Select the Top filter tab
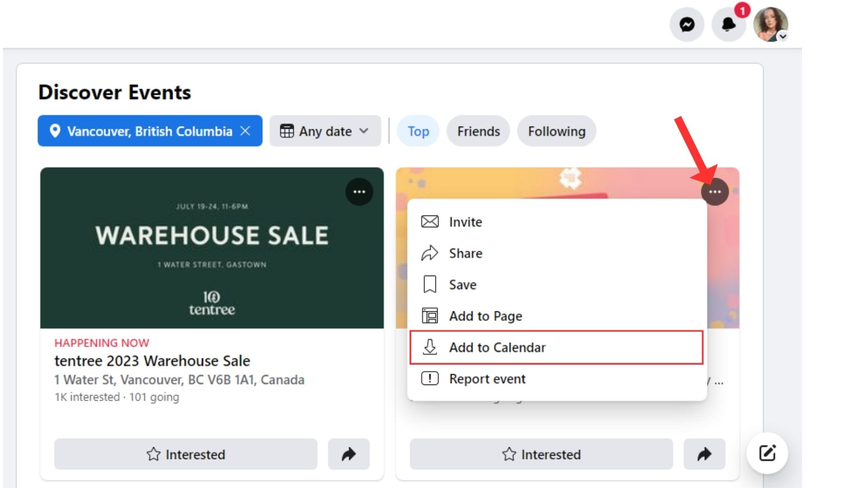 pos(418,131)
